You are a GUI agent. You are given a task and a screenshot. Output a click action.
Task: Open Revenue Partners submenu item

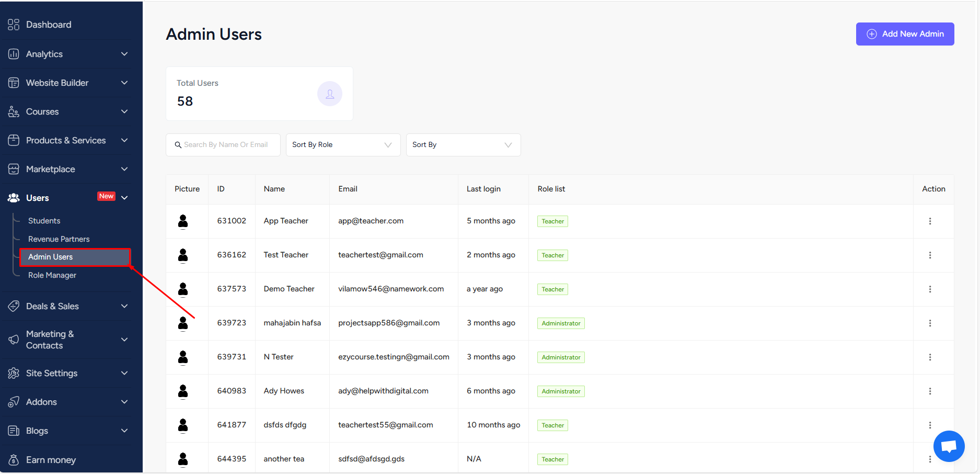(x=59, y=239)
